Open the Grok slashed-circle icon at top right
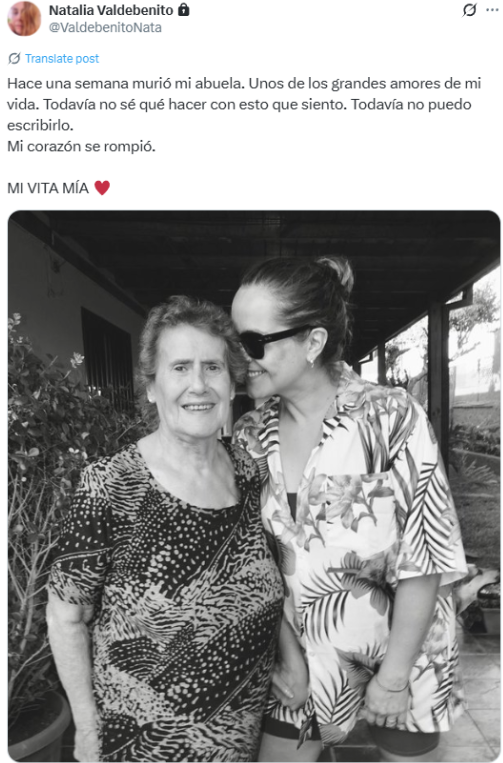 coord(469,10)
